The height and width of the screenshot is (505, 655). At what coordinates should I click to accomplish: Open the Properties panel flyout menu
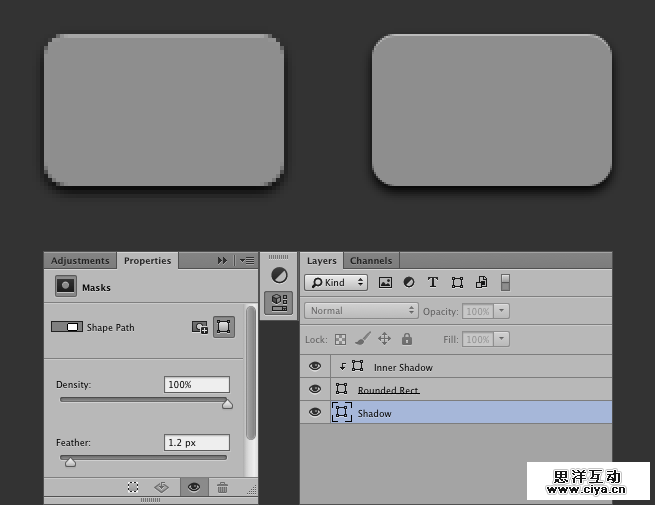pos(247,260)
